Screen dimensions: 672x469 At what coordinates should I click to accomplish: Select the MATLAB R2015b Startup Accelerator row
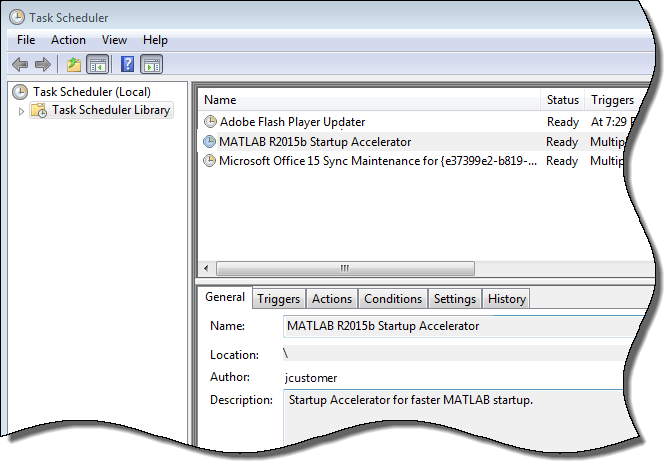pos(414,141)
